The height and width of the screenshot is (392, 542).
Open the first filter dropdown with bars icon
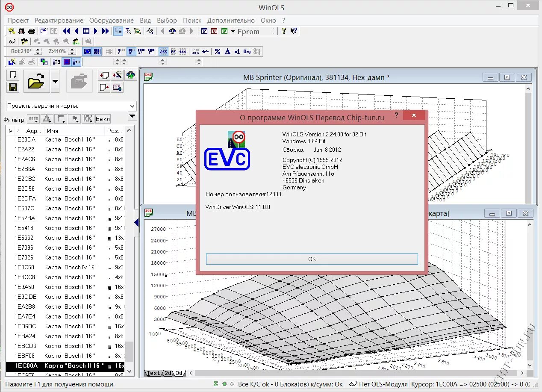click(x=33, y=119)
